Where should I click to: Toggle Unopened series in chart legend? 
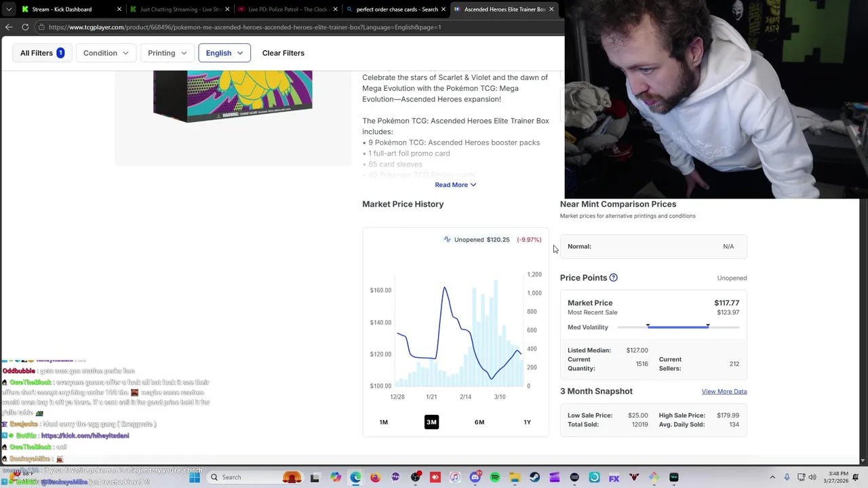click(x=477, y=239)
